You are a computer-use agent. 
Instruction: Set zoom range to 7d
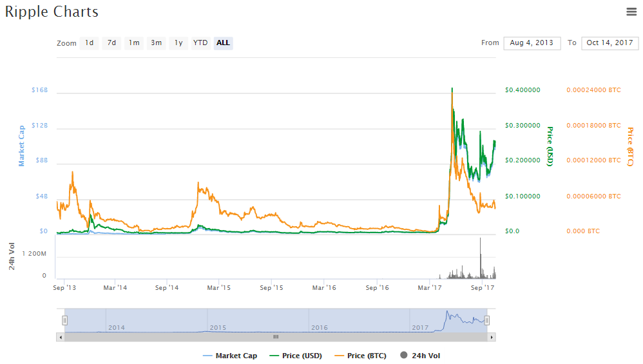coord(111,43)
